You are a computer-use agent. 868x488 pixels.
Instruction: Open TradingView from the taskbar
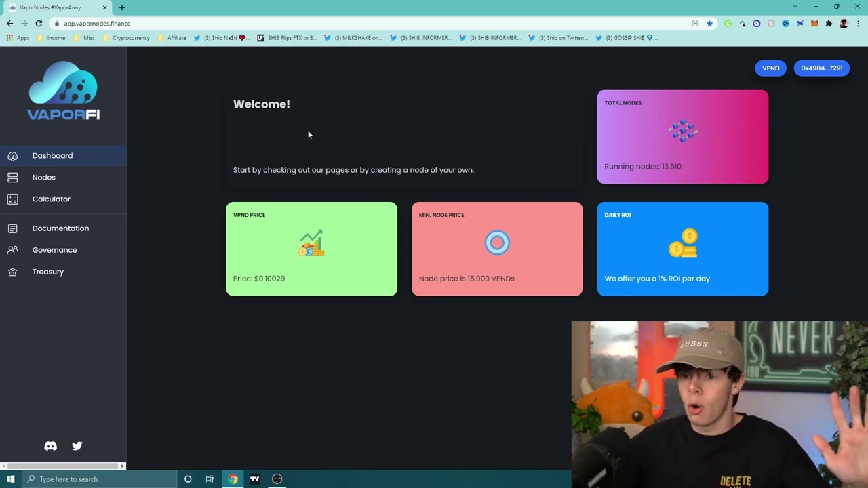[x=255, y=479]
